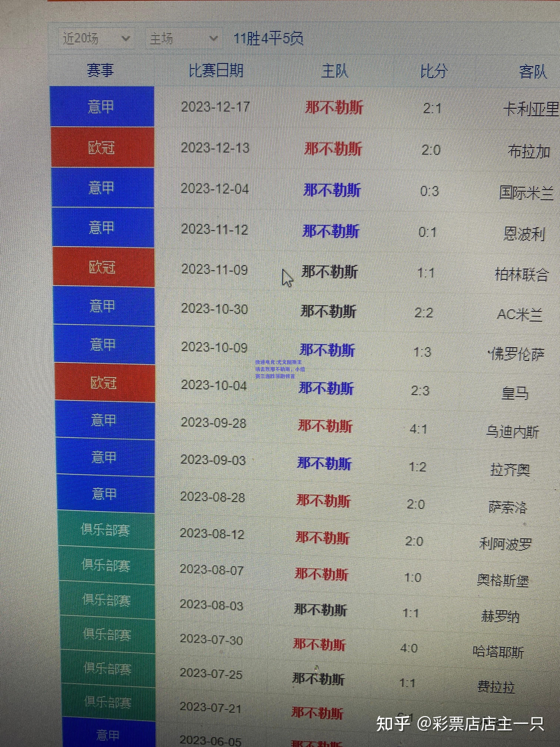Click the 4:0 score against 哈塔耶斯
This screenshot has height=747, width=560.
(x=409, y=648)
